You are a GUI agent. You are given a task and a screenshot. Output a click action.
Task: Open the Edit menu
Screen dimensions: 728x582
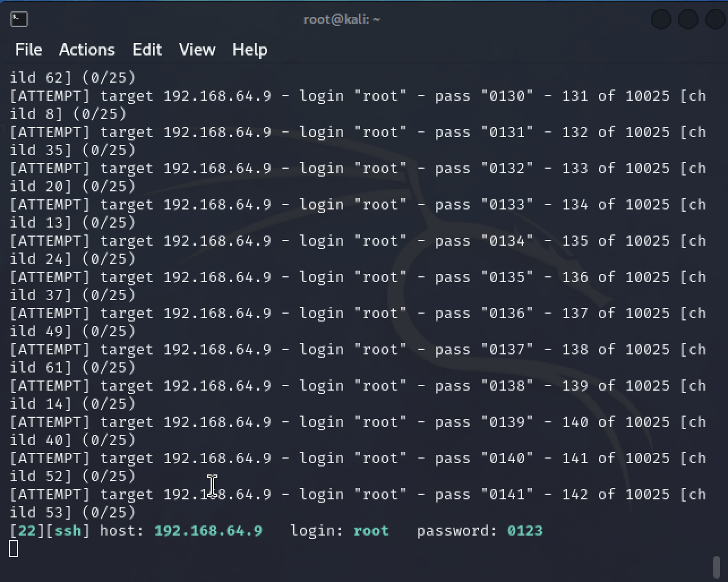point(147,50)
